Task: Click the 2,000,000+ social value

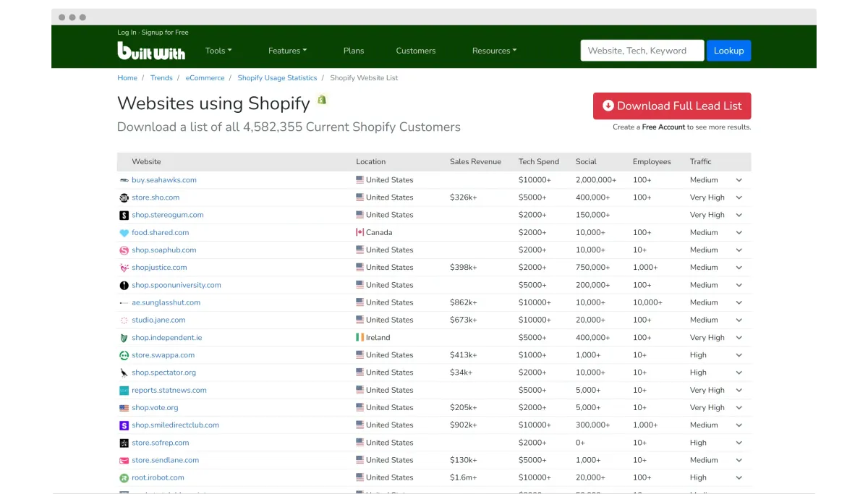Action: tap(596, 180)
